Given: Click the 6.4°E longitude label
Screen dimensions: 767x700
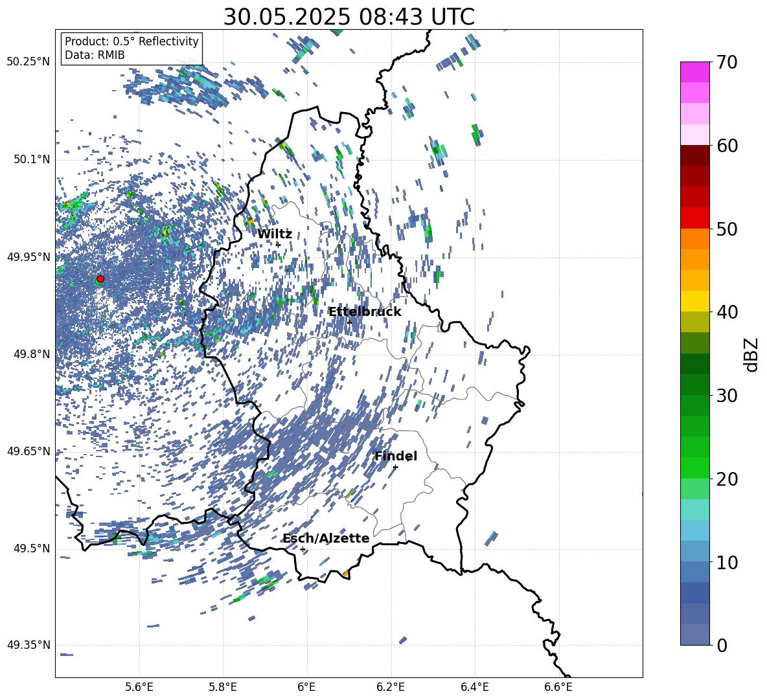Looking at the screenshot, I should [474, 687].
